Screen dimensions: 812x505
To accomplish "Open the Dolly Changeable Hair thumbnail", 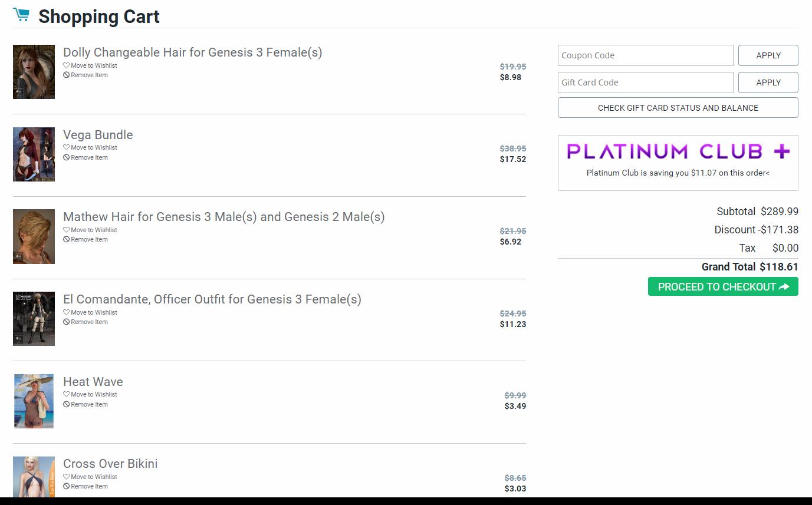I will tap(34, 72).
